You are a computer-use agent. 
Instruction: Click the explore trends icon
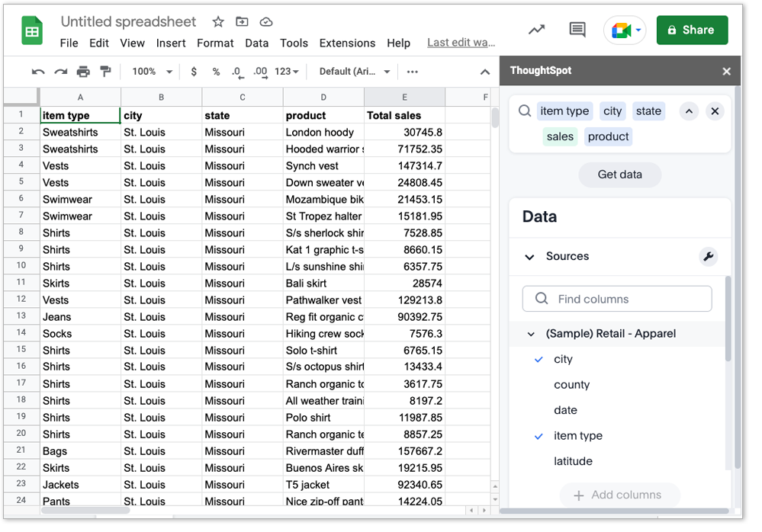pyautogui.click(x=536, y=29)
